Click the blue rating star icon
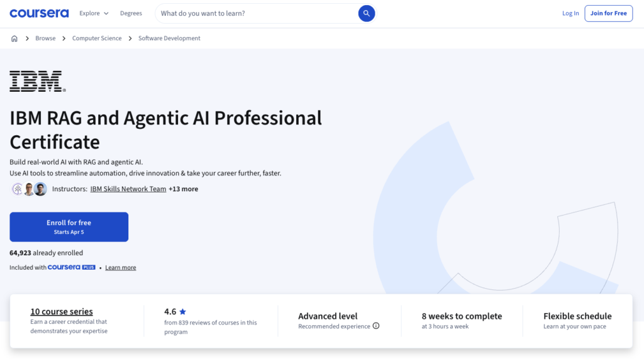This screenshot has height=359, width=644. (183, 311)
